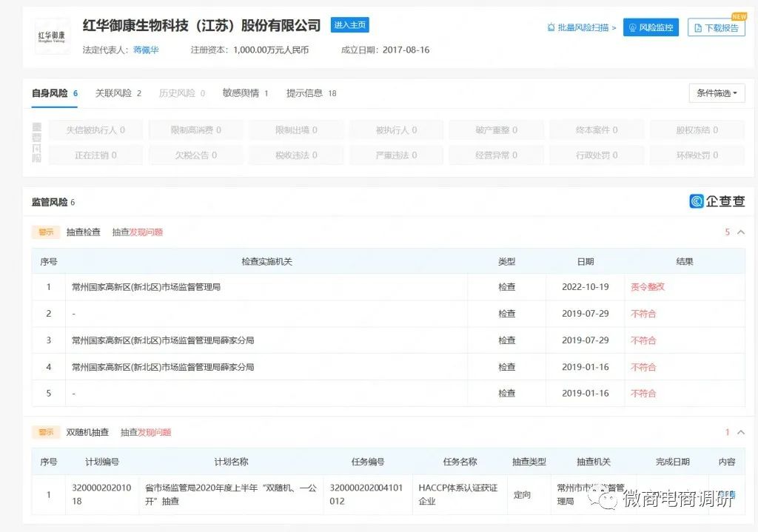
Task: Click plan number 32000020201018 cell
Action: click(101, 494)
